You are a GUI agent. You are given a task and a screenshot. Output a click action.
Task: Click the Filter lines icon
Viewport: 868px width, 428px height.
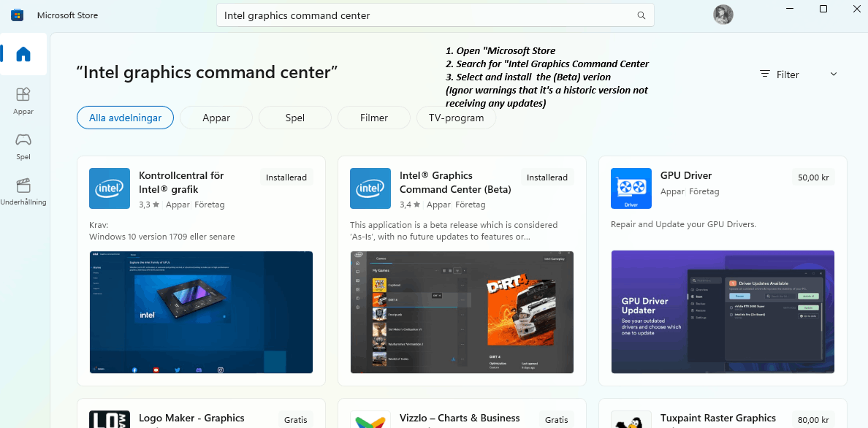[x=765, y=74]
